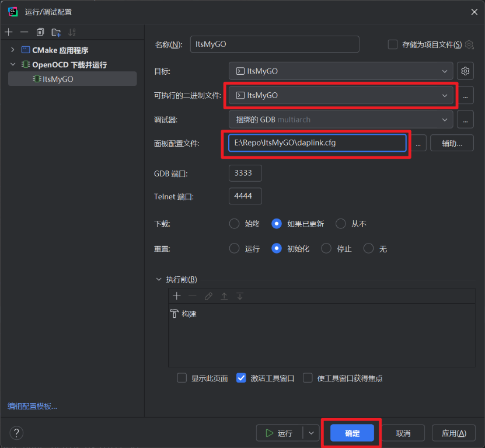Click the CMake 应用程序 node icon
Screen dimensions: 485x448
click(26, 50)
